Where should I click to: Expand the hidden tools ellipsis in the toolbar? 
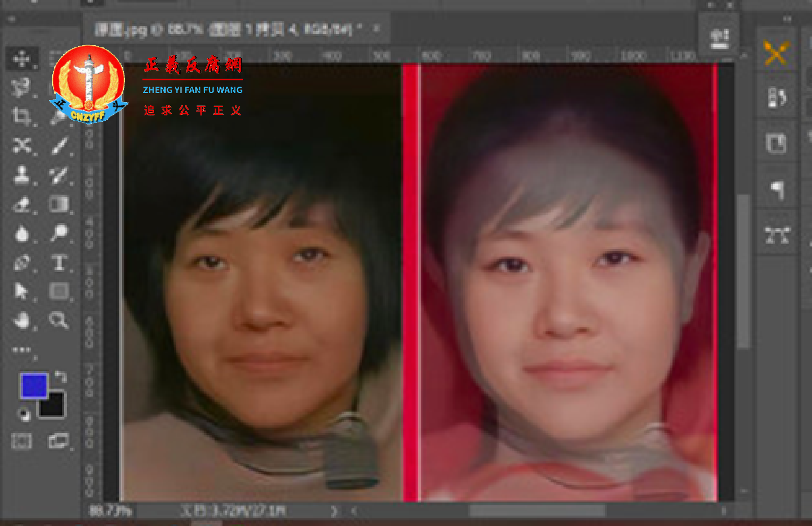click(x=22, y=349)
